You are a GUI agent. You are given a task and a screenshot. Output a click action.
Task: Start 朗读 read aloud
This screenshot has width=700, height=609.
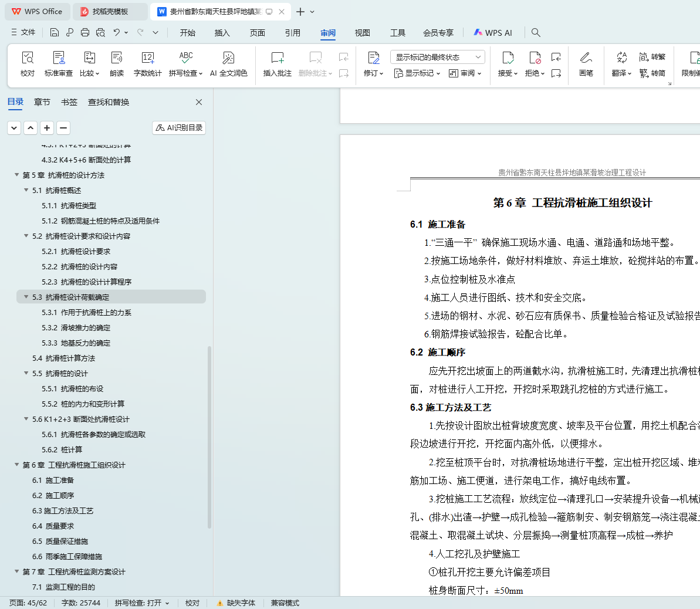click(117, 64)
